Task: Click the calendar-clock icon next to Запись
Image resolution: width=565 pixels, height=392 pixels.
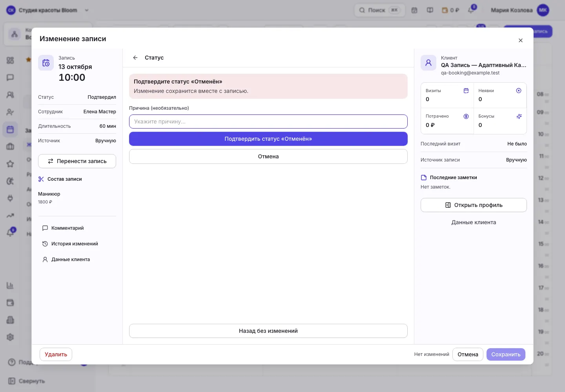Action: pyautogui.click(x=46, y=63)
